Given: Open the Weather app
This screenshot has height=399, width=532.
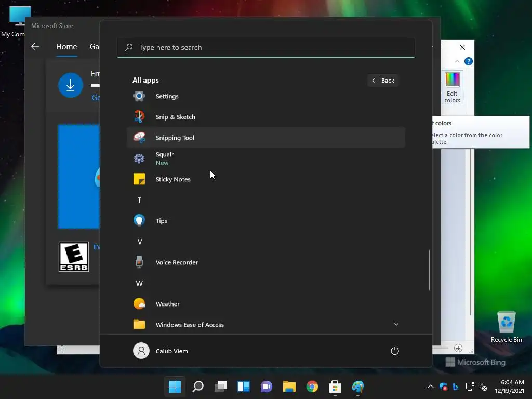Looking at the screenshot, I should [x=265, y=304].
